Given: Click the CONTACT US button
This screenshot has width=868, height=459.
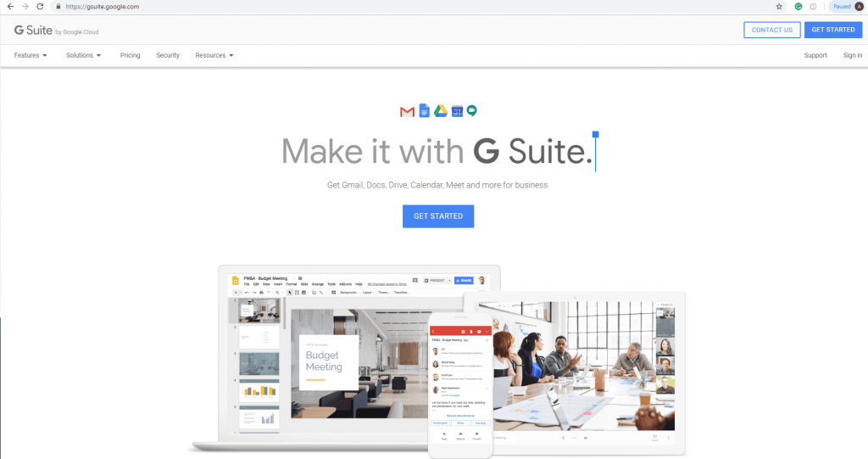Looking at the screenshot, I should tap(771, 30).
